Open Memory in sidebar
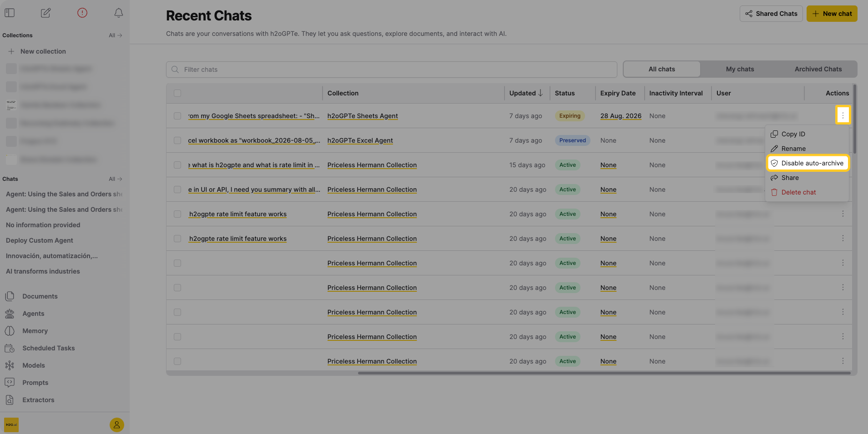868x434 pixels. (x=35, y=331)
